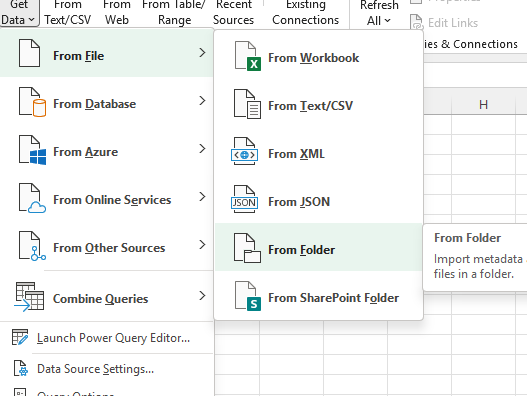Expand the From Other Sources submenu arrow

(x=202, y=245)
